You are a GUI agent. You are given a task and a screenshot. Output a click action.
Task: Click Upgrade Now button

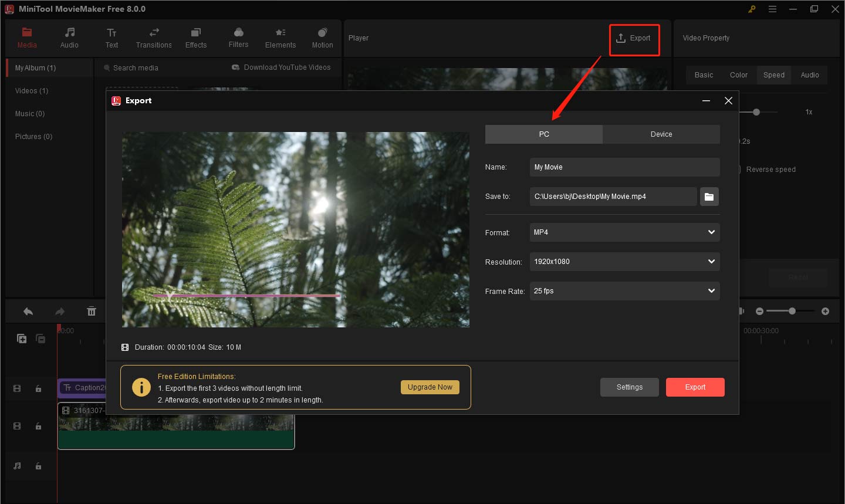coord(430,387)
